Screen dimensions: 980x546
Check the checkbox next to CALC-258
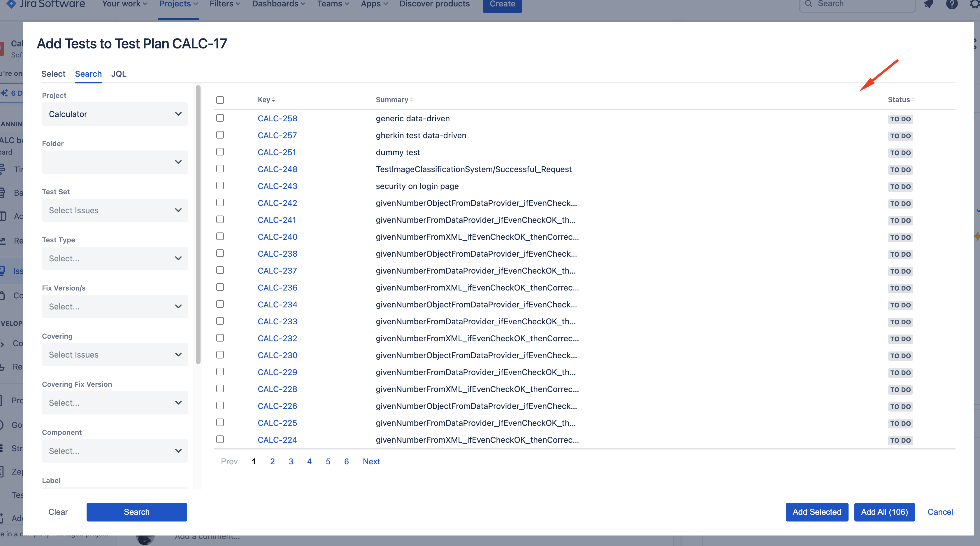220,118
